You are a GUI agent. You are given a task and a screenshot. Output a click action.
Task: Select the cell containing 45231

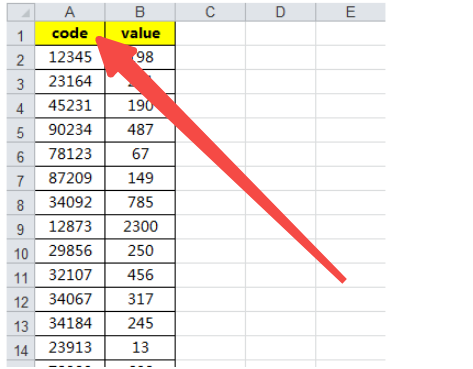coord(70,106)
